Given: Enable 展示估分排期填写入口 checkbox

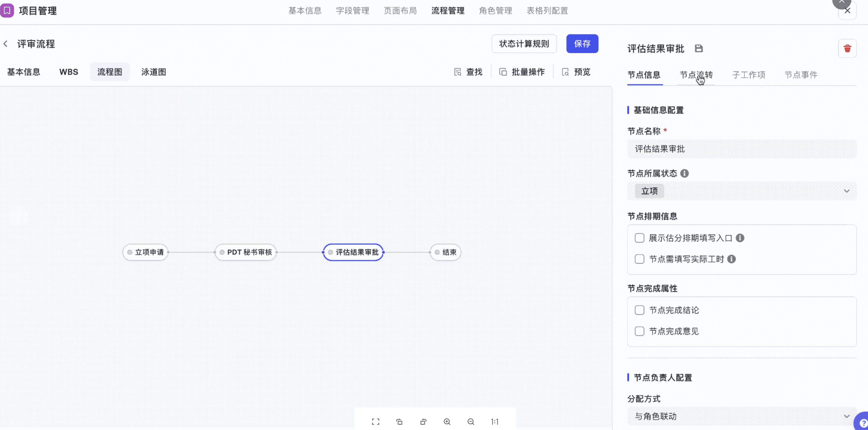Looking at the screenshot, I should tap(639, 238).
